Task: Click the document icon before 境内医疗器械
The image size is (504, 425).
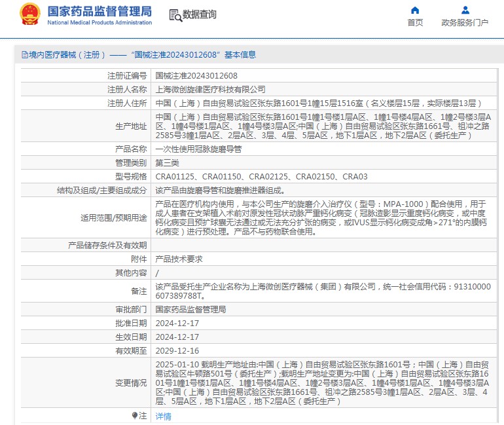Action: (24, 54)
